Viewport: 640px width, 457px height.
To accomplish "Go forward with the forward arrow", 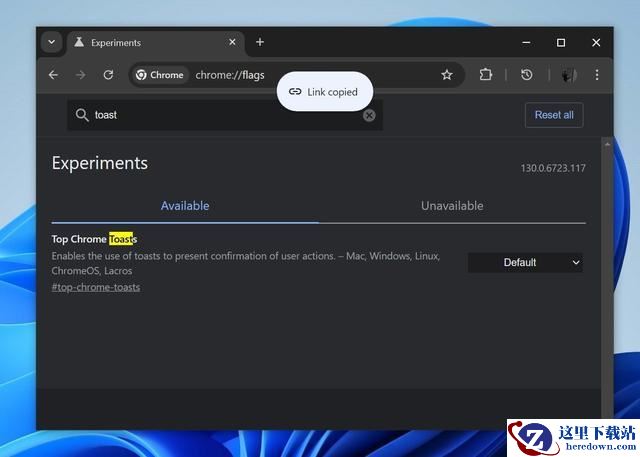I will [x=81, y=75].
